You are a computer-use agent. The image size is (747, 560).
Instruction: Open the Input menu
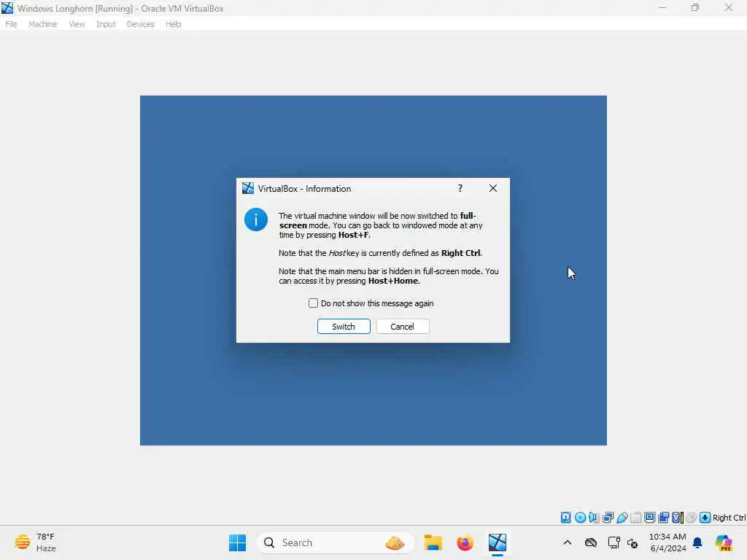coord(106,24)
